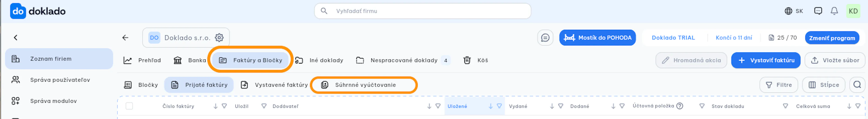Screen dimensions: 868x119
Task: Open the chat message icon in header
Action: (x=818, y=11)
